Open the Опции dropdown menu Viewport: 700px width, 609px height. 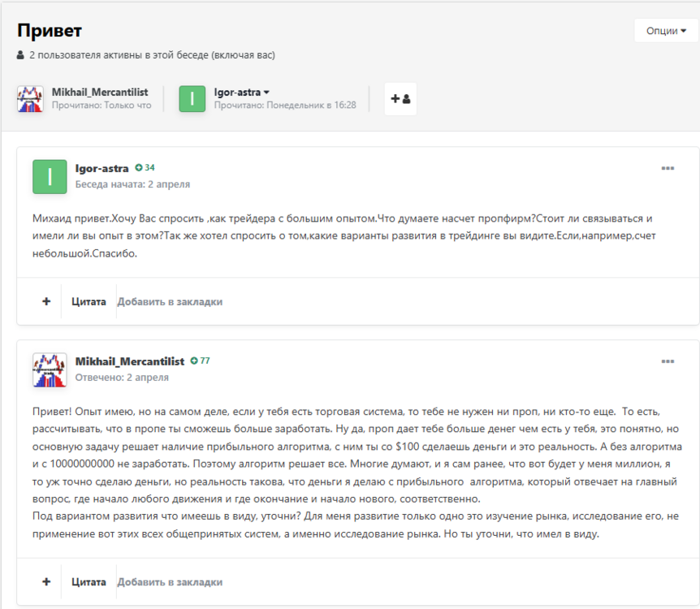click(666, 31)
